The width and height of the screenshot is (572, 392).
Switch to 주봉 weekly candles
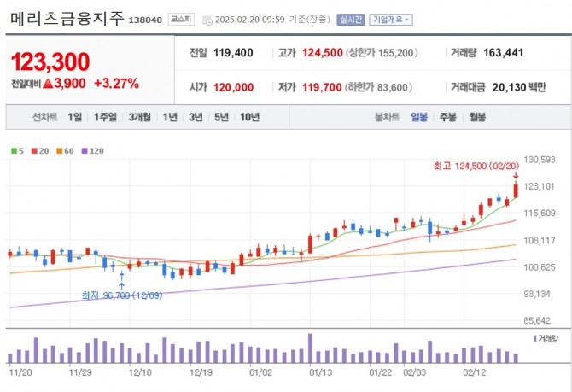coord(447,117)
